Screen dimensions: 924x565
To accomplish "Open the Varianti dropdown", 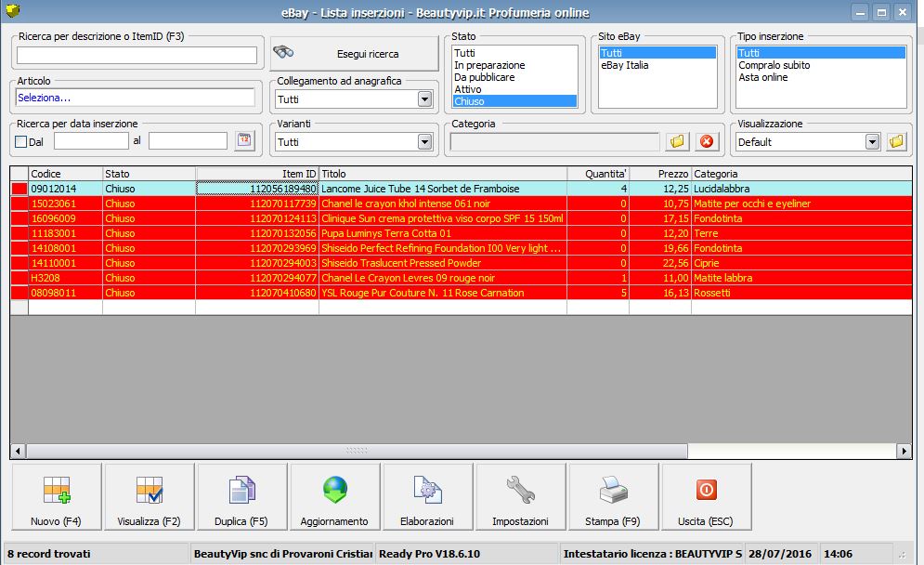I will coord(424,142).
